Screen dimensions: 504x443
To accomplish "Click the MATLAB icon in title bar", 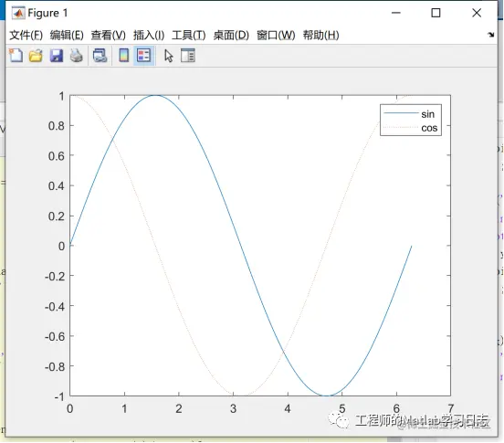I will [18, 13].
